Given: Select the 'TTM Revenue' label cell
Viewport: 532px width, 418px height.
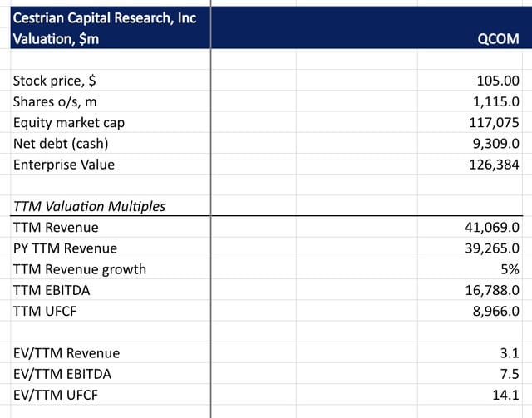Looking at the screenshot, I should [56, 228].
